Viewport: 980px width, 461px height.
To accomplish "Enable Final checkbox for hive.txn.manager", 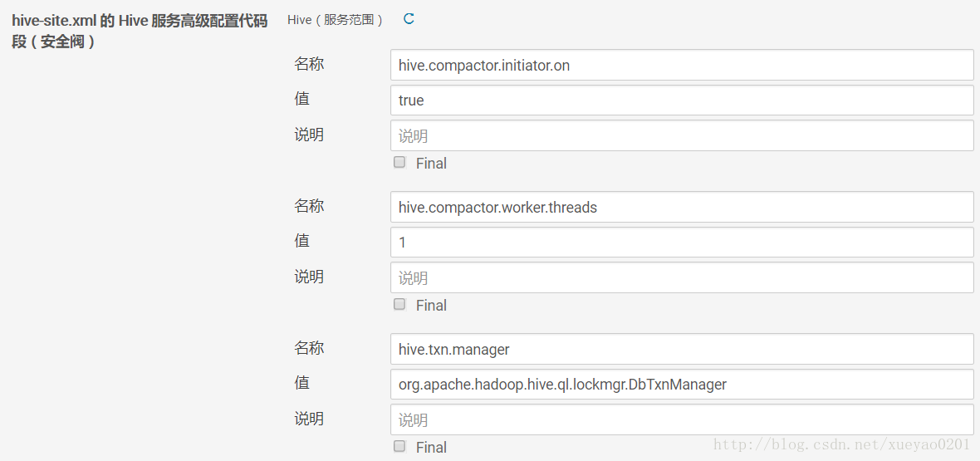I will point(399,446).
